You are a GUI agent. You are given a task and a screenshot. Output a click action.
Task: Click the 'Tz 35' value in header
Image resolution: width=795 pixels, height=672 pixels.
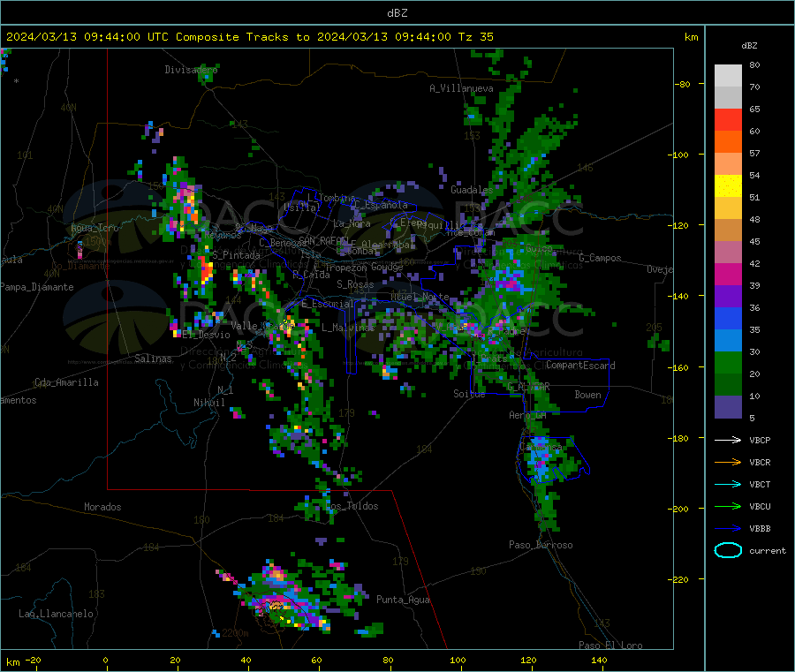click(x=475, y=37)
